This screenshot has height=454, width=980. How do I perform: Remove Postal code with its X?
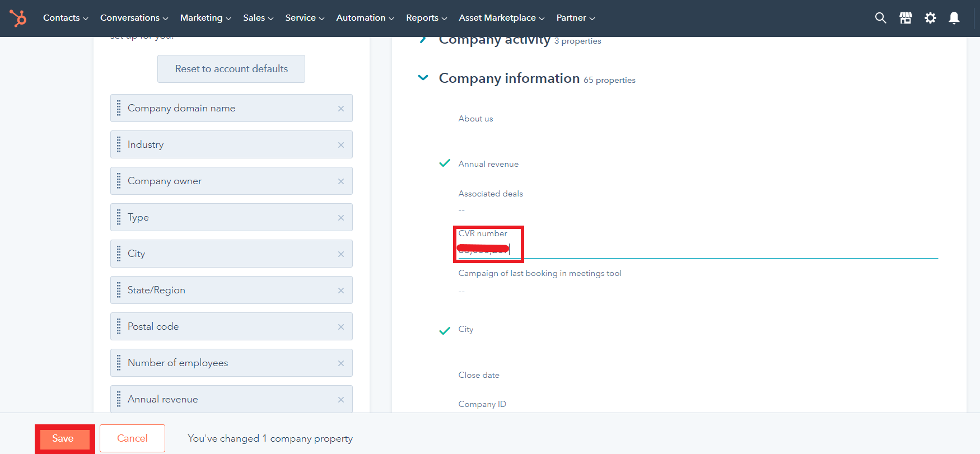pos(341,327)
